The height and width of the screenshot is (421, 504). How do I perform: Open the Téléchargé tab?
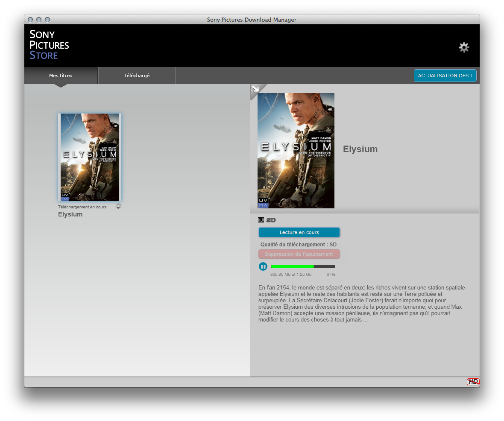(137, 76)
